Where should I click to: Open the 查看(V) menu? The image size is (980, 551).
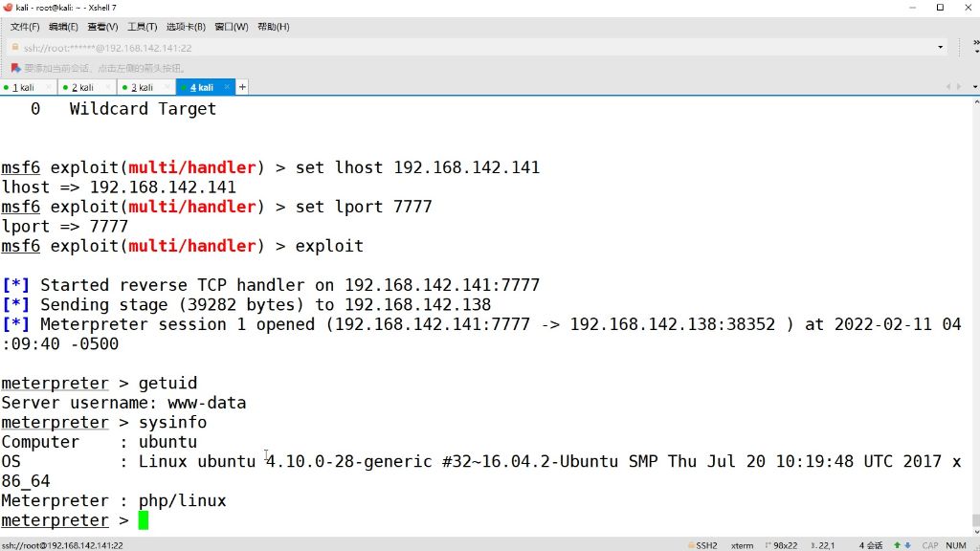[x=102, y=27]
